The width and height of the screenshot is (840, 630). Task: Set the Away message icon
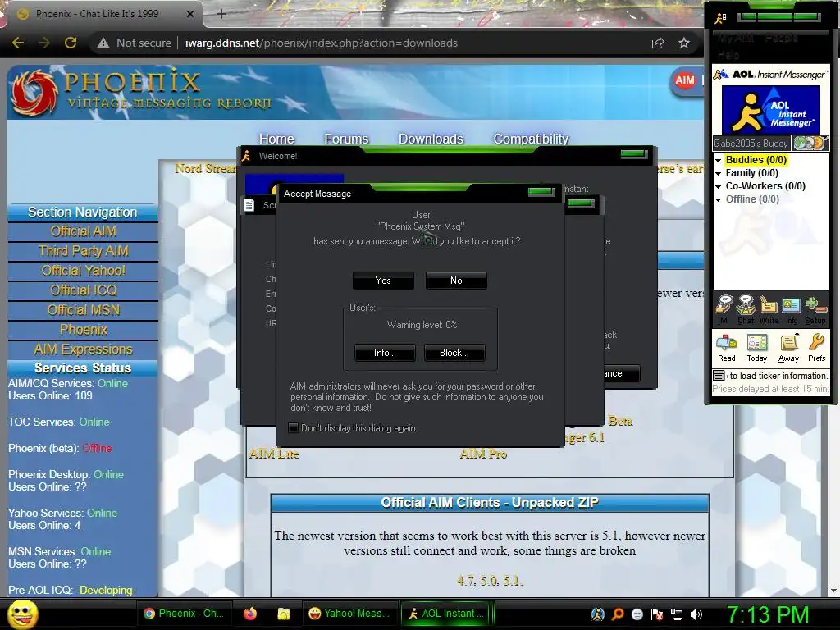788,347
